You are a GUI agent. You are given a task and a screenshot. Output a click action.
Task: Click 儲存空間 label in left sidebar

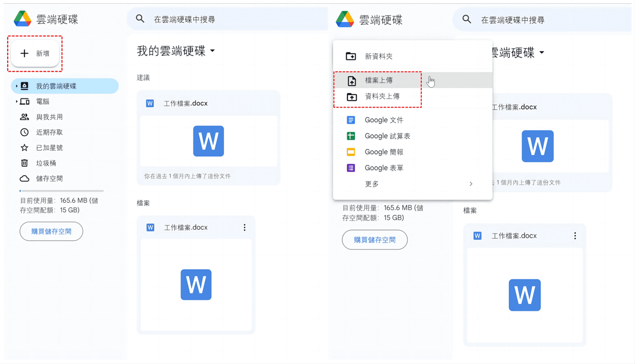49,179
